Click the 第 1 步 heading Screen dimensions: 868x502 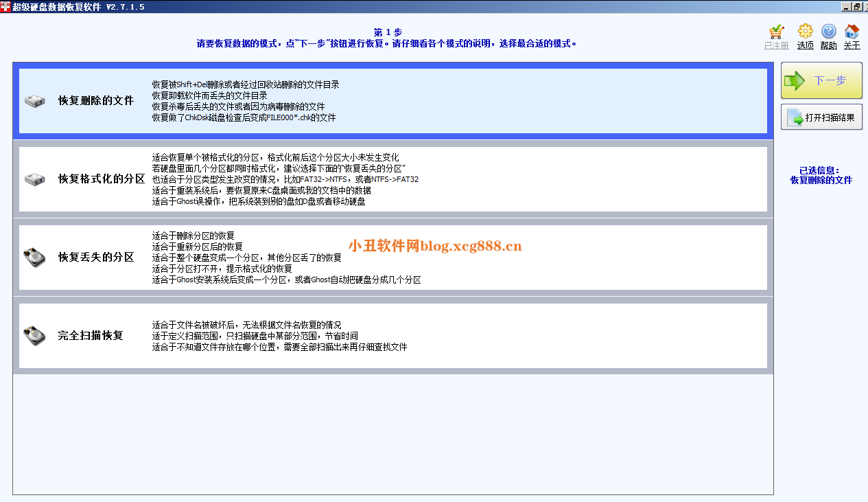388,32
